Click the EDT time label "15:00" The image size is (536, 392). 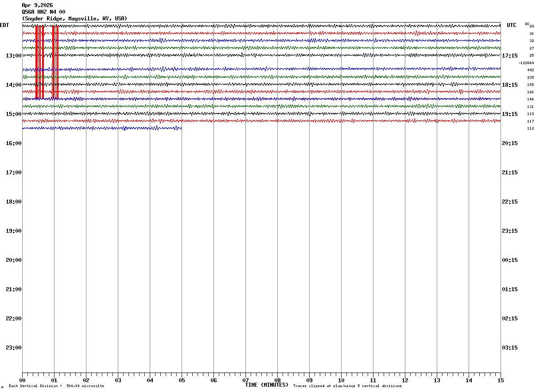pyautogui.click(x=13, y=114)
